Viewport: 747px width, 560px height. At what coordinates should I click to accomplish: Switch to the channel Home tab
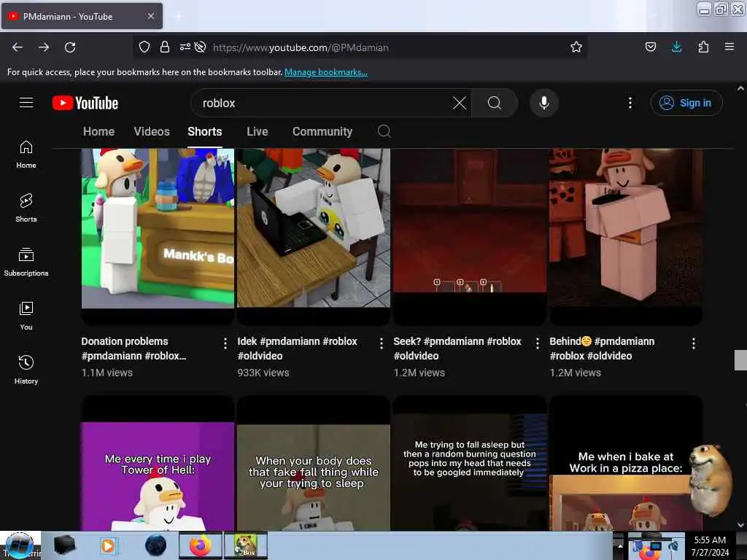(98, 131)
